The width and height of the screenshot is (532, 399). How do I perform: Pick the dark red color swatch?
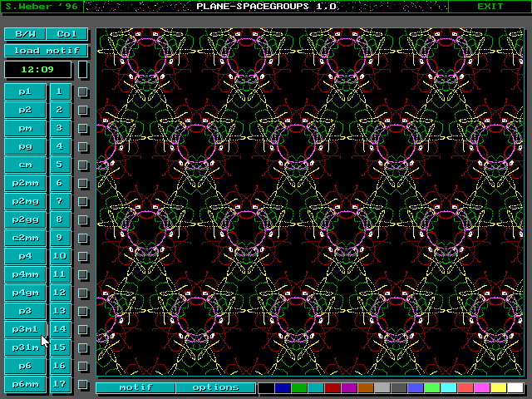332,388
